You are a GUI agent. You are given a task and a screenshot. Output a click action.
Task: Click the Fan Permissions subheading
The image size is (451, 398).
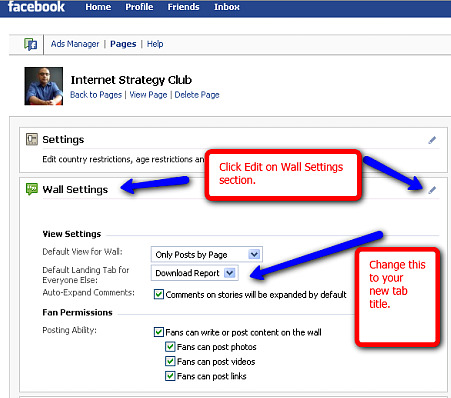click(77, 312)
